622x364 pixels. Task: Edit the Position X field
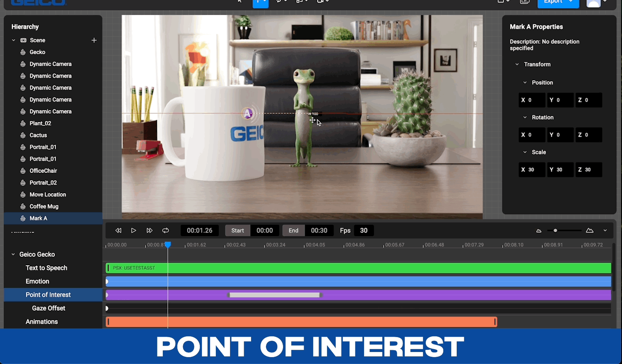pyautogui.click(x=532, y=100)
